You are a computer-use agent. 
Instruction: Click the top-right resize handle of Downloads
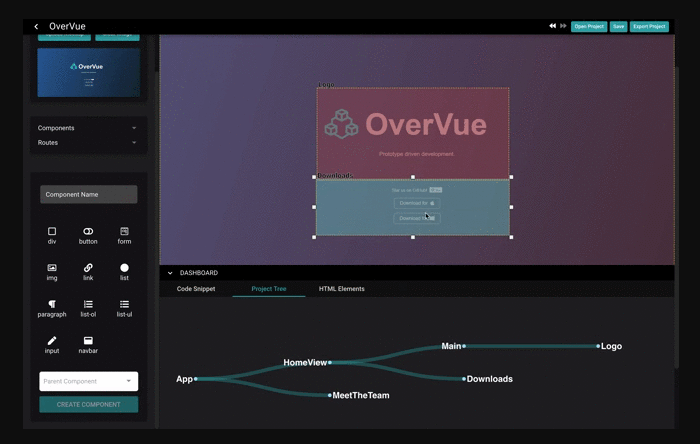(x=511, y=177)
